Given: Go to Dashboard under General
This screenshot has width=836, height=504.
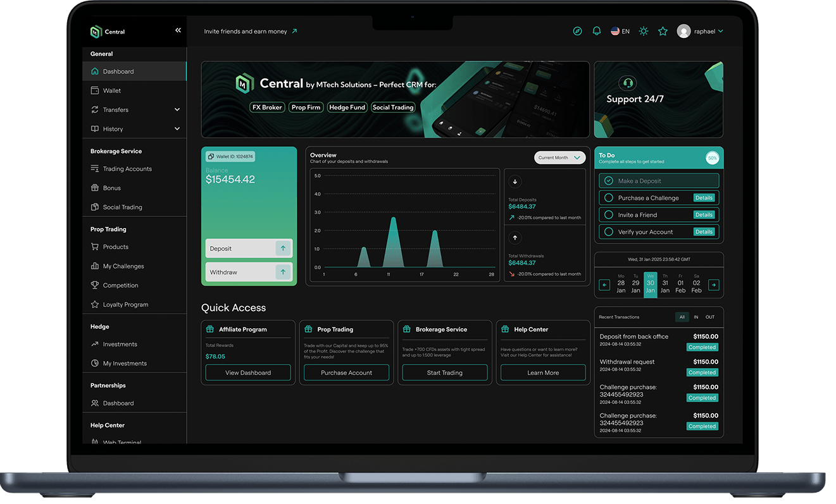Looking at the screenshot, I should tap(134, 71).
